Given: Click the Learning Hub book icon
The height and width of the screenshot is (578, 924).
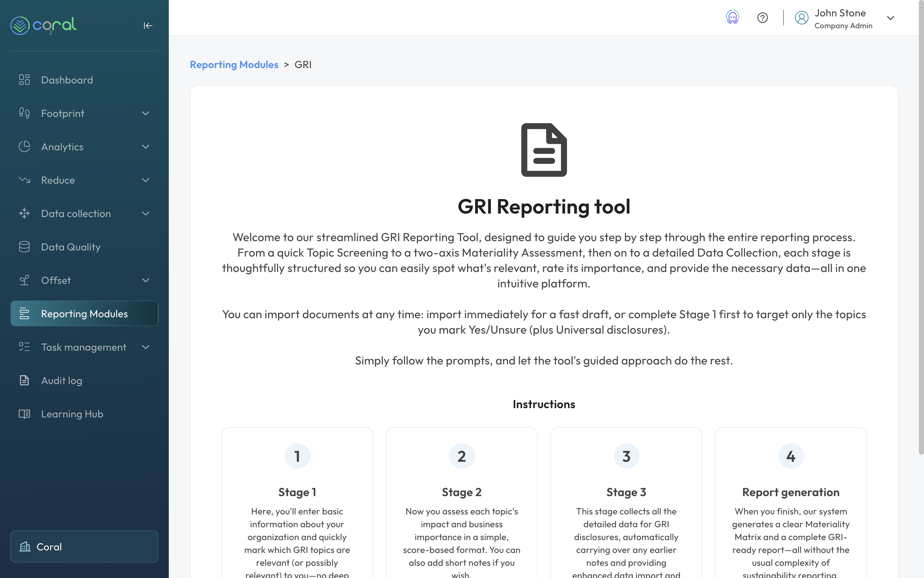Looking at the screenshot, I should tap(24, 414).
